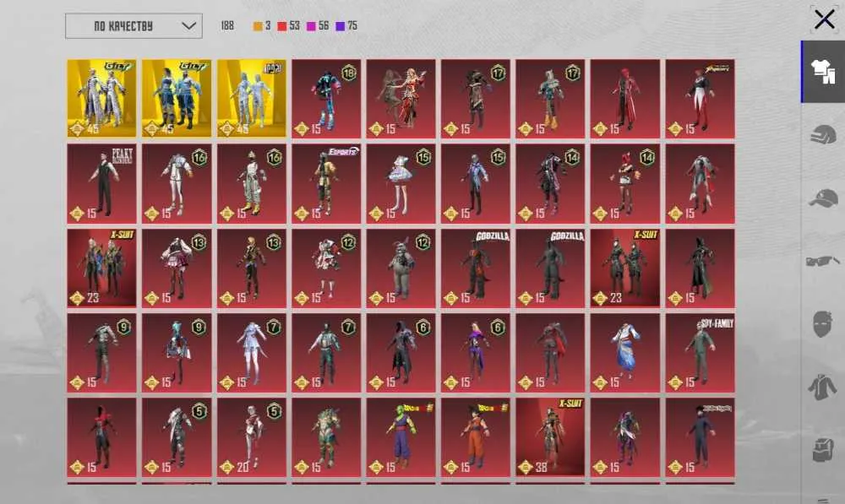Select the green Piccolo Dragon Ball outfit
The height and width of the screenshot is (504, 845).
(401, 437)
